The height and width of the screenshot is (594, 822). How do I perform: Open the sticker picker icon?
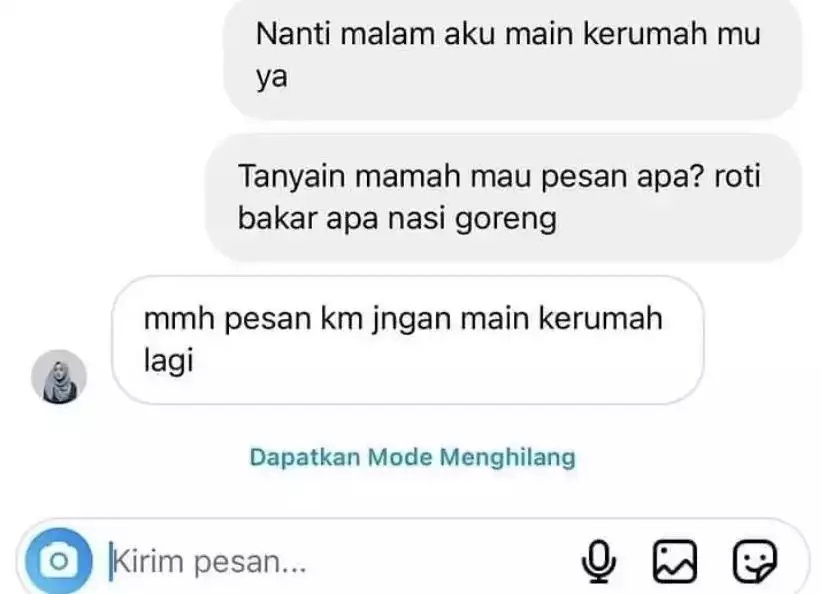(x=754, y=561)
